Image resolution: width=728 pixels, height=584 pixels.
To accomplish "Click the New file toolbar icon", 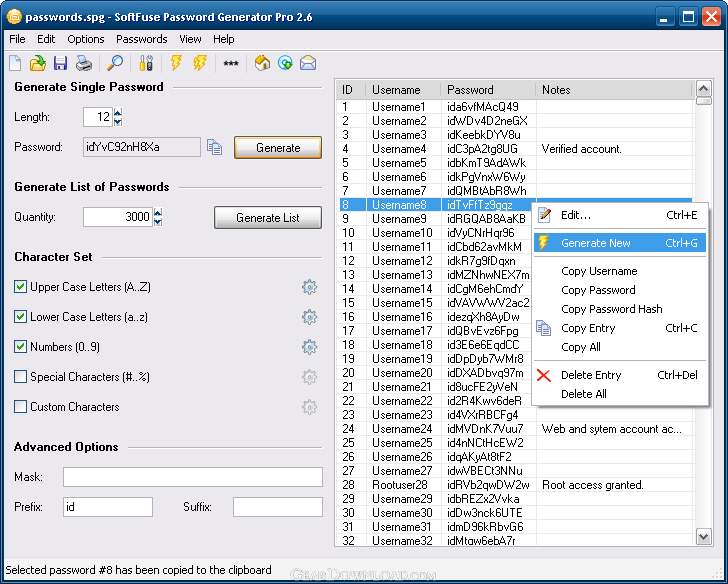I will [15, 63].
